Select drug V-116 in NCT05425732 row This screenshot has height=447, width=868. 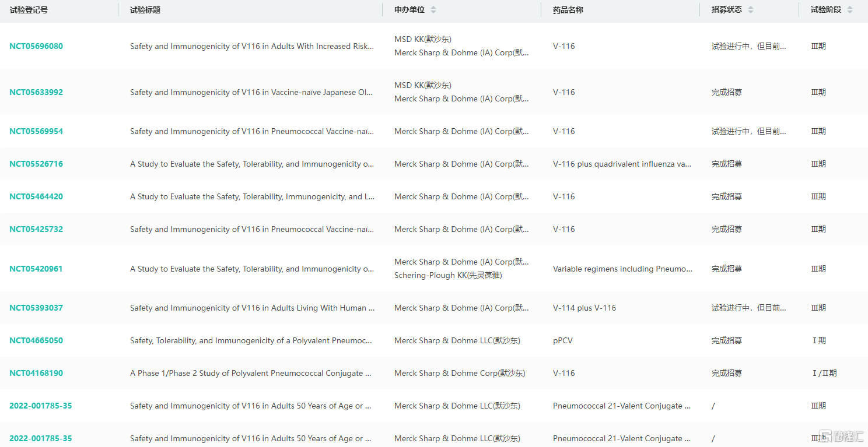(x=564, y=229)
